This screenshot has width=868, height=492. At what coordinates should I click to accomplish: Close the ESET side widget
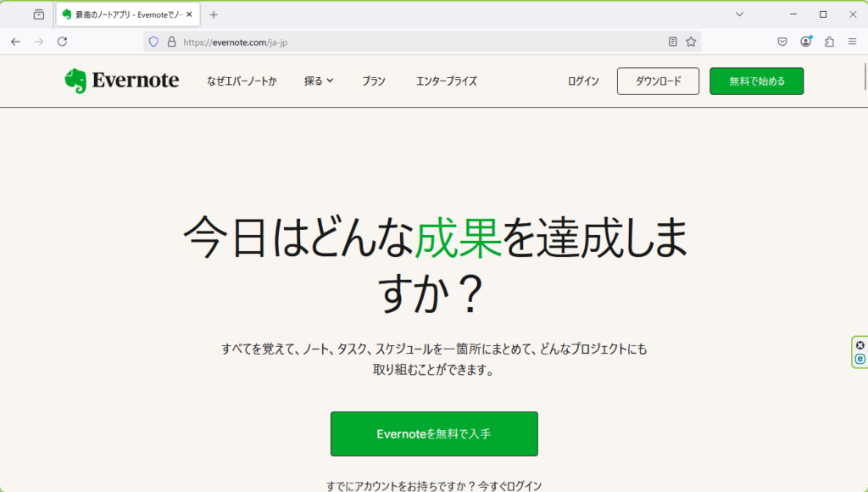click(860, 345)
